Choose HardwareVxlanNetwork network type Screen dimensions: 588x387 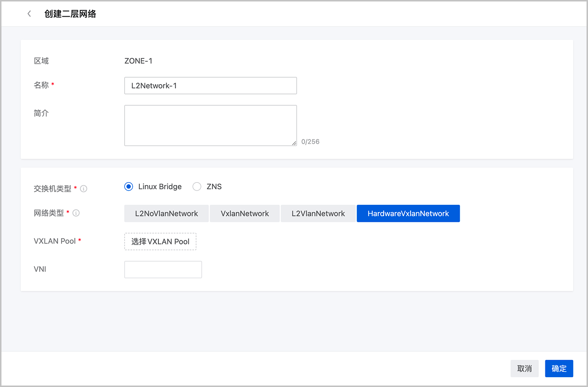408,214
